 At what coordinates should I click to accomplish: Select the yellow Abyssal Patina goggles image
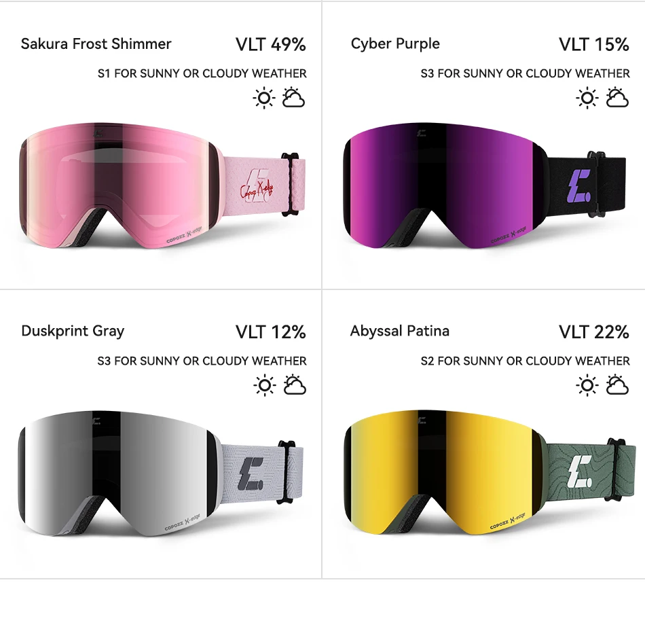[485, 472]
